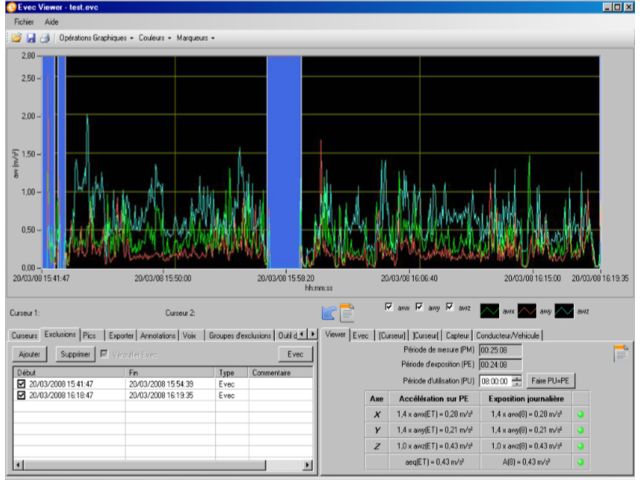This screenshot has height=480, width=640.
Task: Toggle the awy axis checkbox
Action: [x=420, y=307]
